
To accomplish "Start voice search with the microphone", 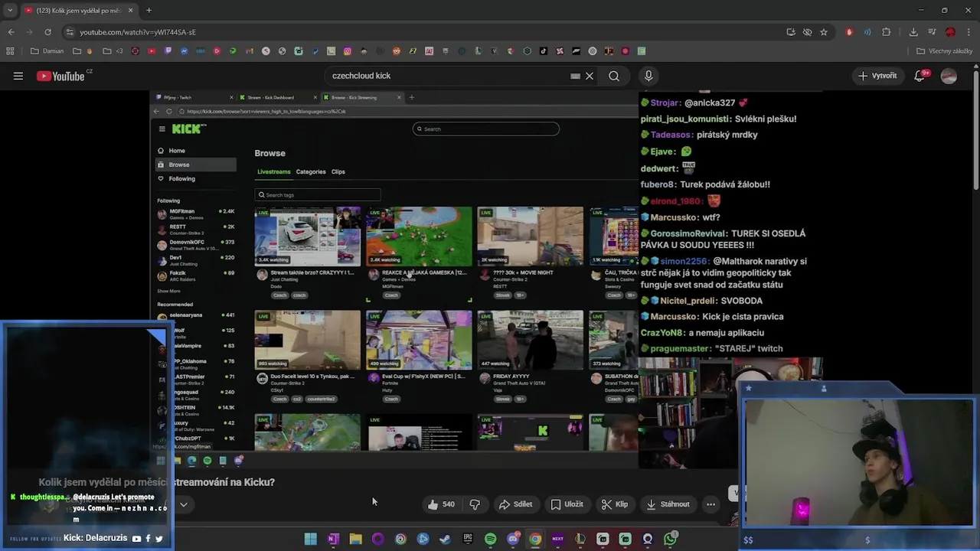I will click(x=648, y=76).
